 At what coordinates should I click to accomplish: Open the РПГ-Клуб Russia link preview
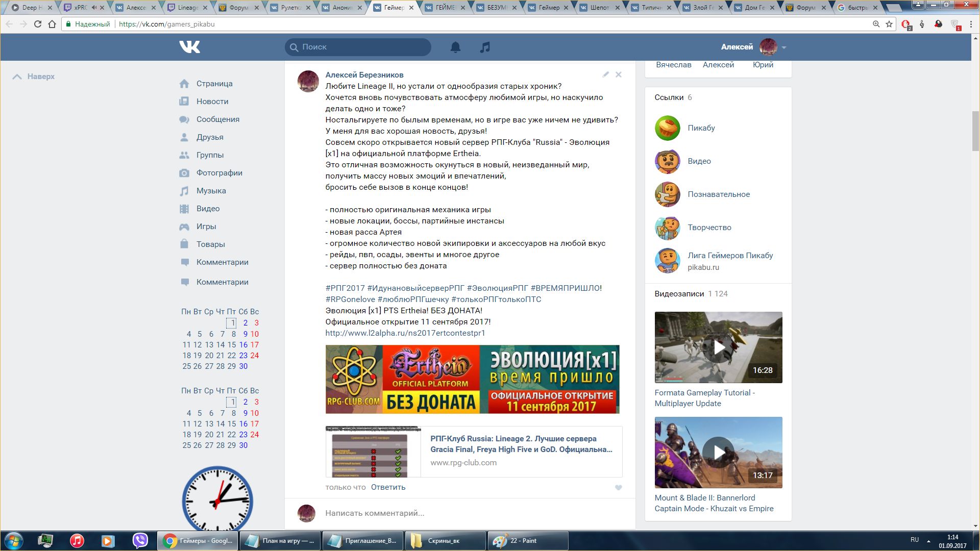click(x=474, y=452)
